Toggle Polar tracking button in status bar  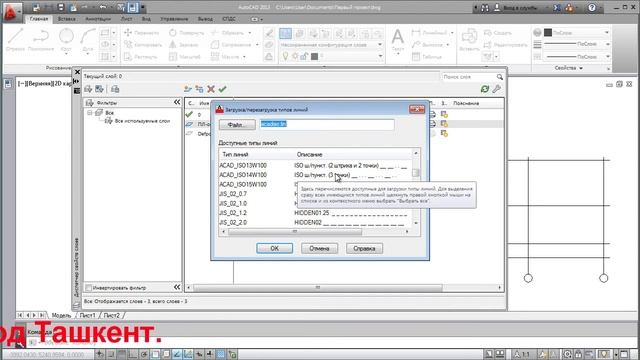pos(144,354)
